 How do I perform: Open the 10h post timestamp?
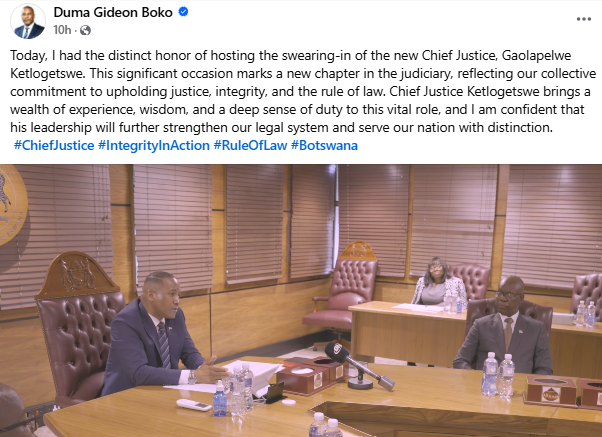(62, 30)
